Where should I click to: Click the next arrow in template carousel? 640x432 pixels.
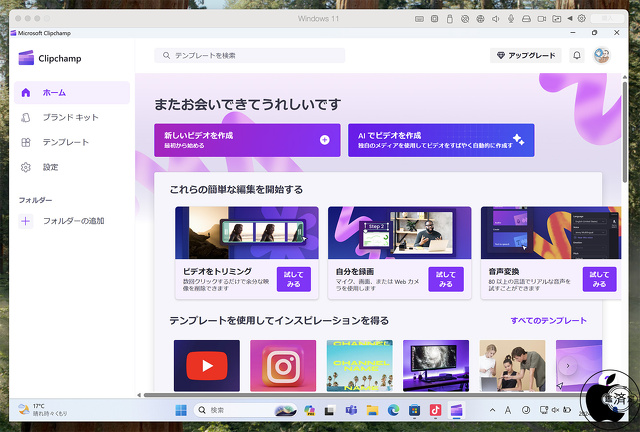568,366
